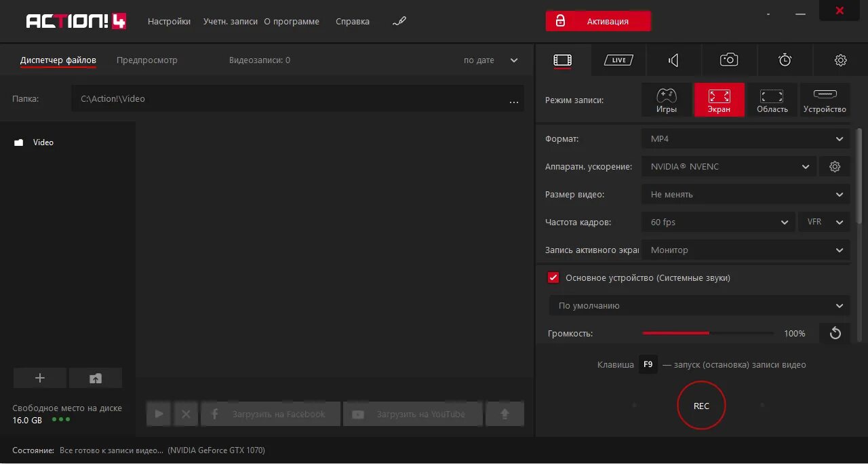Click the Видеозаписи: 0 counter text
The image size is (868, 464).
point(260,60)
